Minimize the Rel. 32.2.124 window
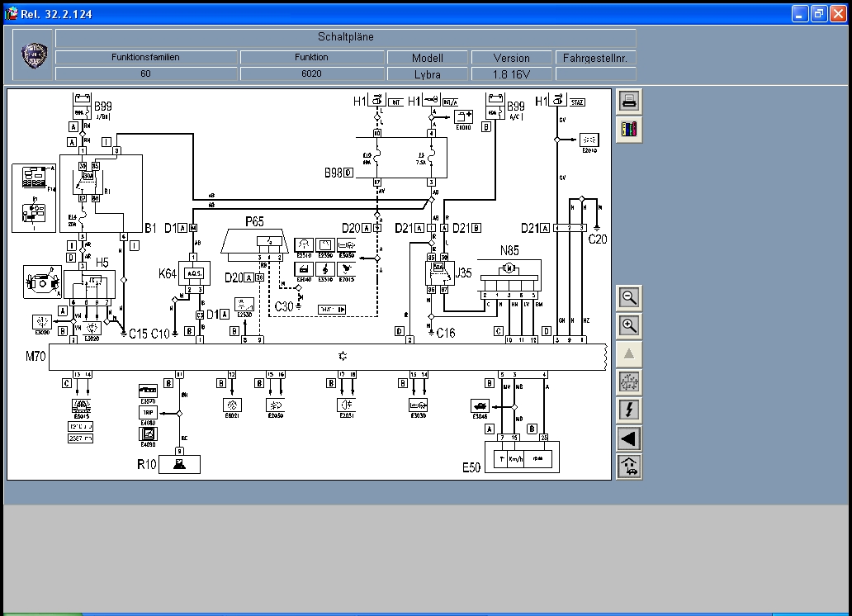Image resolution: width=852 pixels, height=616 pixels. pyautogui.click(x=799, y=13)
